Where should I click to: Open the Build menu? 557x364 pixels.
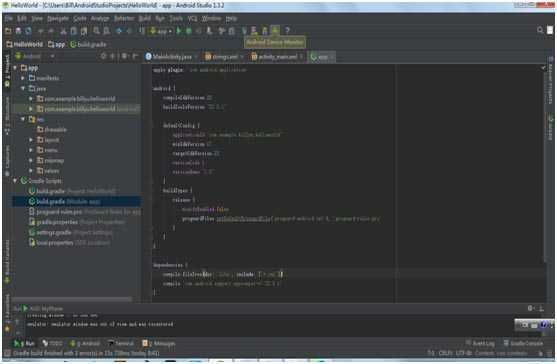coord(145,18)
